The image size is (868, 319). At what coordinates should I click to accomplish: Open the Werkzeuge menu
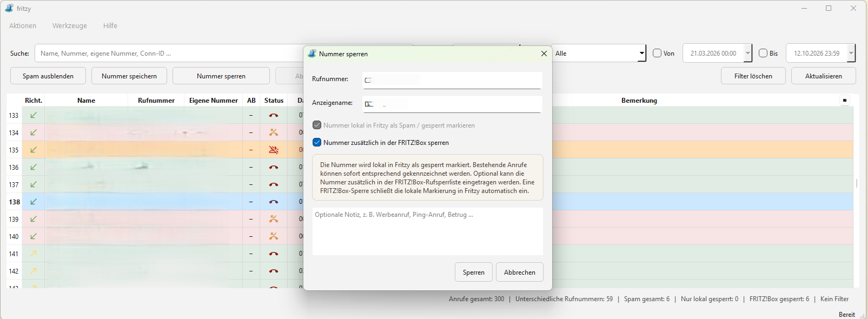(x=70, y=26)
